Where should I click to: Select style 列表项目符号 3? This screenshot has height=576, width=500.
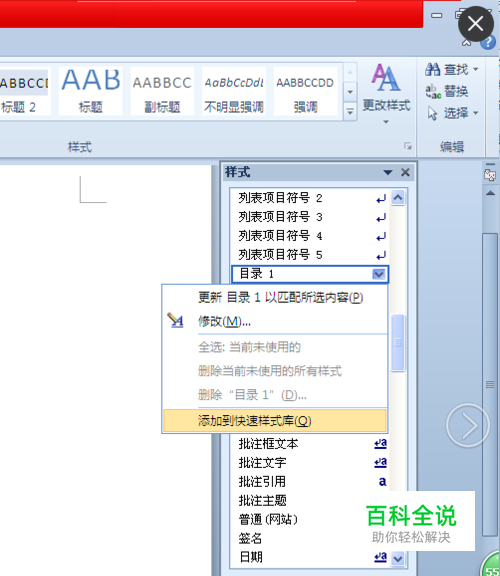coord(310,217)
